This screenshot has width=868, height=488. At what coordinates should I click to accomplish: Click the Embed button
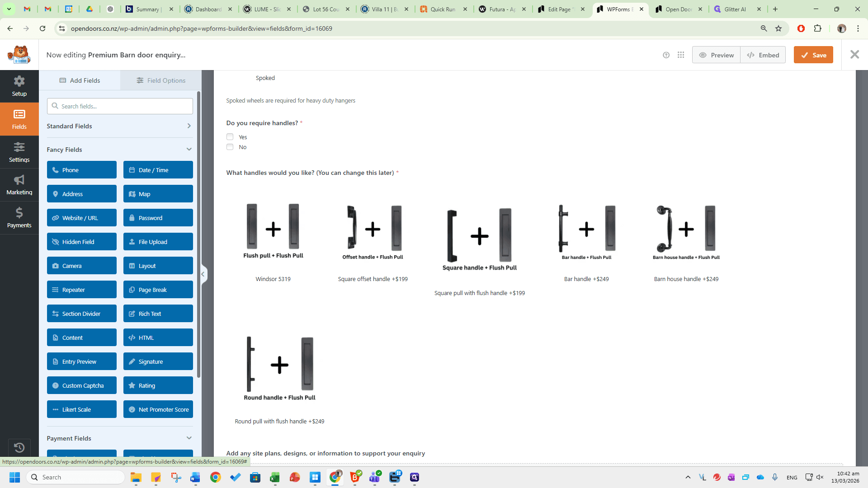pyautogui.click(x=763, y=55)
